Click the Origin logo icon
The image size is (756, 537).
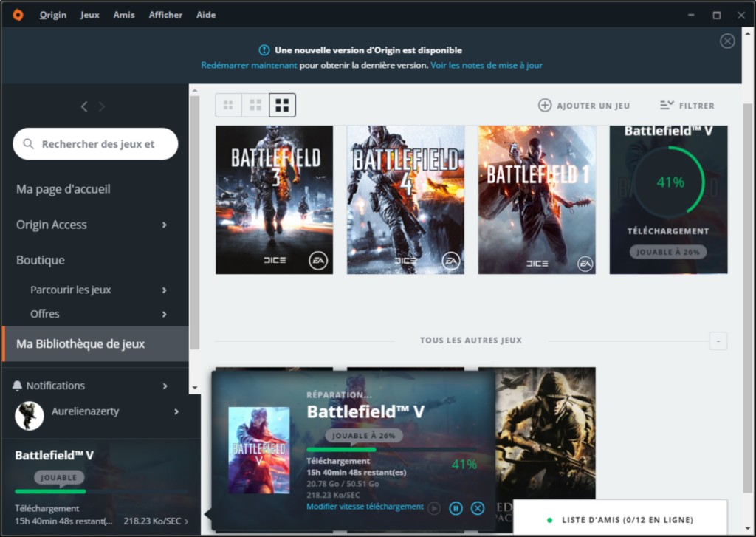(x=18, y=15)
